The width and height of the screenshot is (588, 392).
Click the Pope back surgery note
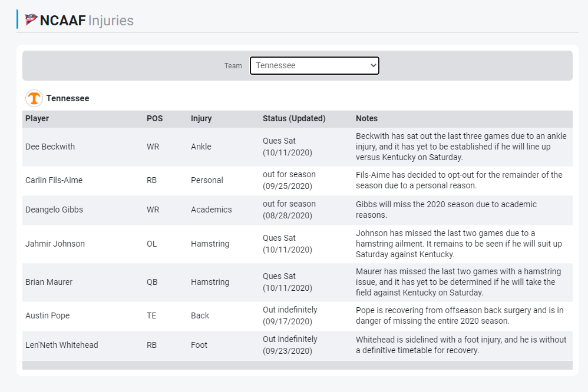tap(460, 315)
